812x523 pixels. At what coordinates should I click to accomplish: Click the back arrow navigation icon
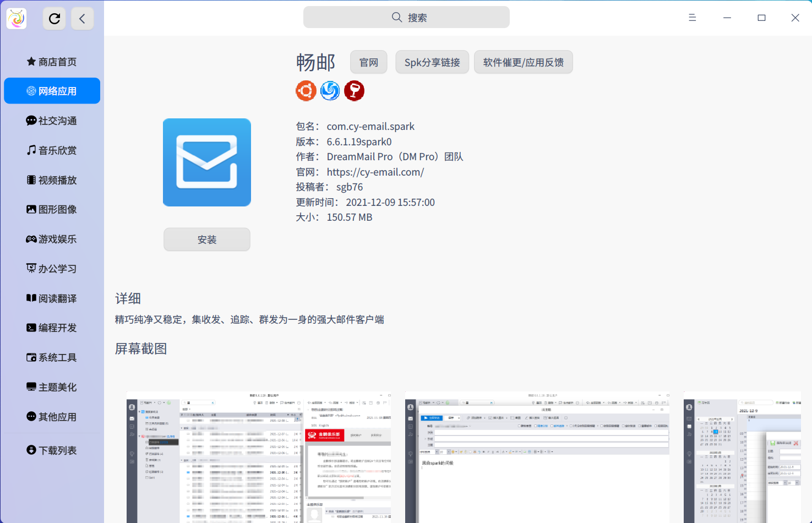tap(82, 18)
